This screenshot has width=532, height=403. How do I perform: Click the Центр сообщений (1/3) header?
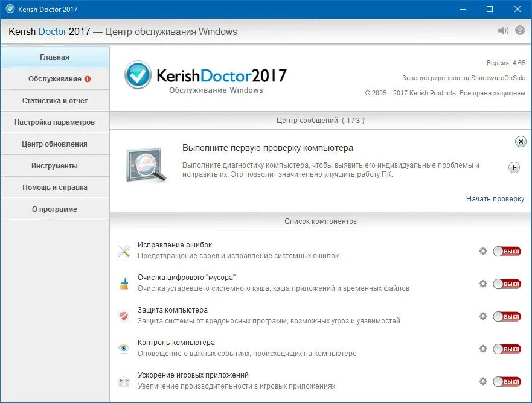tap(320, 120)
